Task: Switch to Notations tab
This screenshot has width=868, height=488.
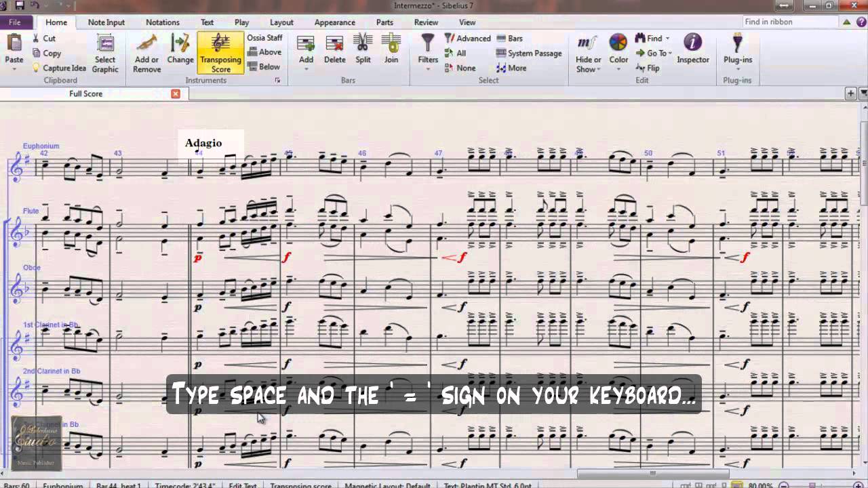Action: [x=163, y=22]
